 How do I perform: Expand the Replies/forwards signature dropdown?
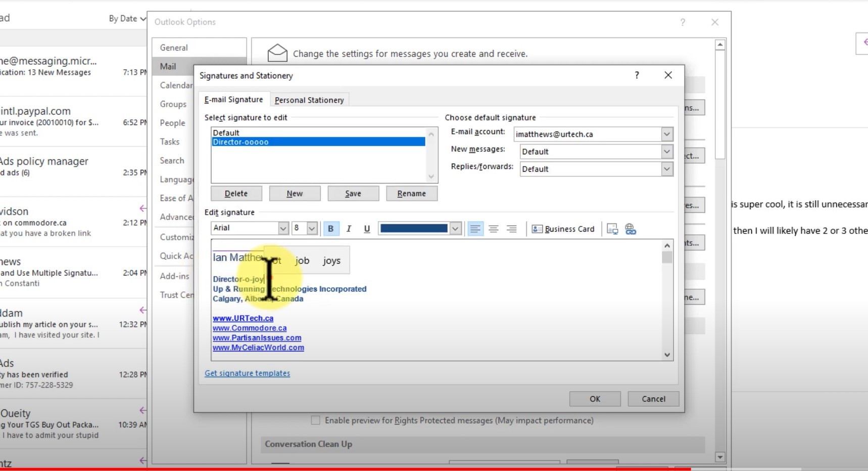click(x=666, y=169)
